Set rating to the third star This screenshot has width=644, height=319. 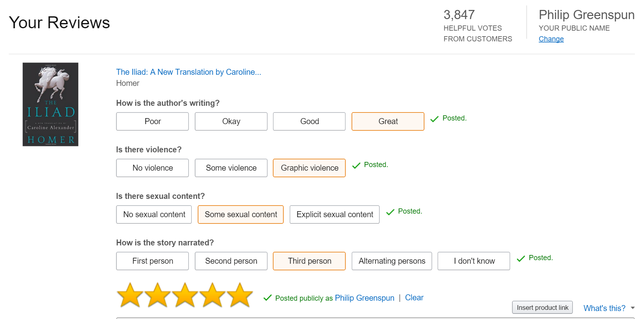[x=185, y=295]
